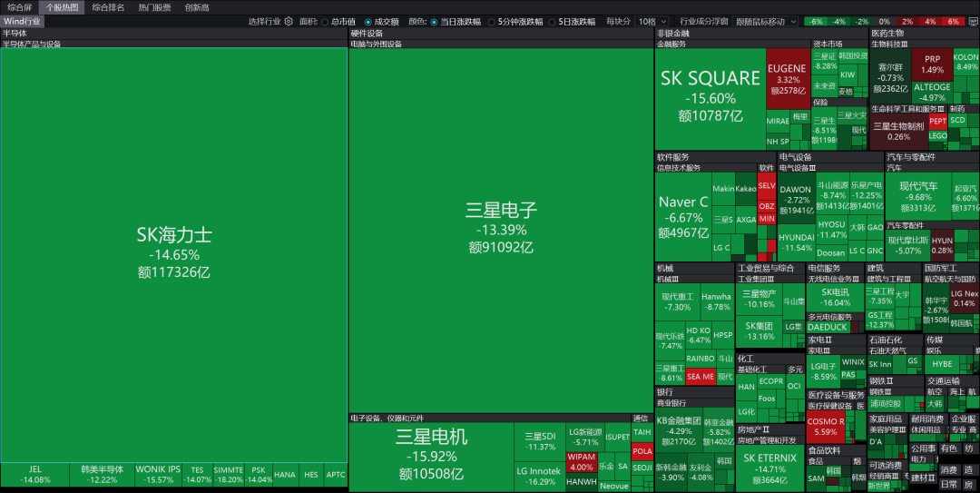Select the DAWON -2.72% tile
This screenshot has width=980, height=493.
tap(796, 199)
